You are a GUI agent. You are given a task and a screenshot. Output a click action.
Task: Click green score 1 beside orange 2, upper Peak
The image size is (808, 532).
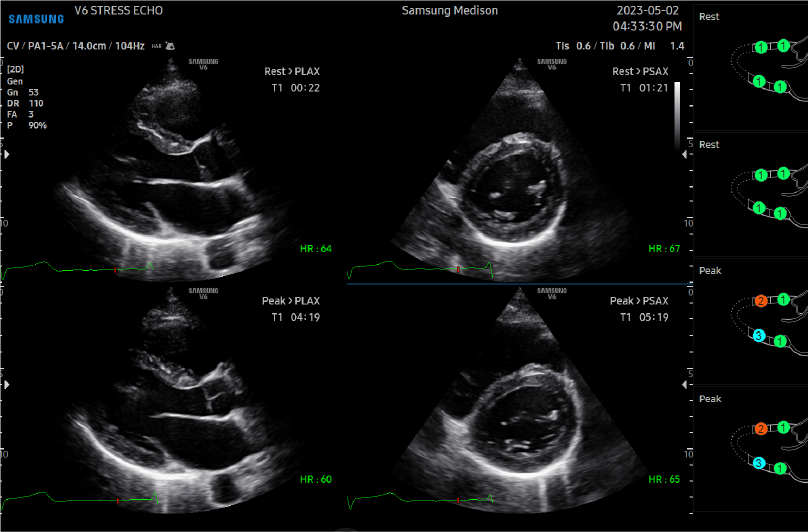click(784, 299)
